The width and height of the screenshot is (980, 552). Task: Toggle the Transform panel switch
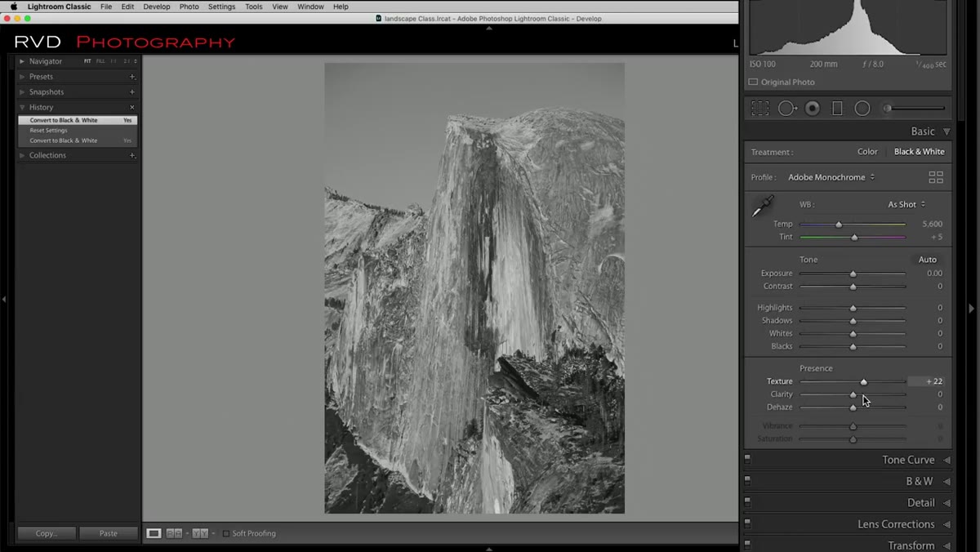(x=747, y=545)
